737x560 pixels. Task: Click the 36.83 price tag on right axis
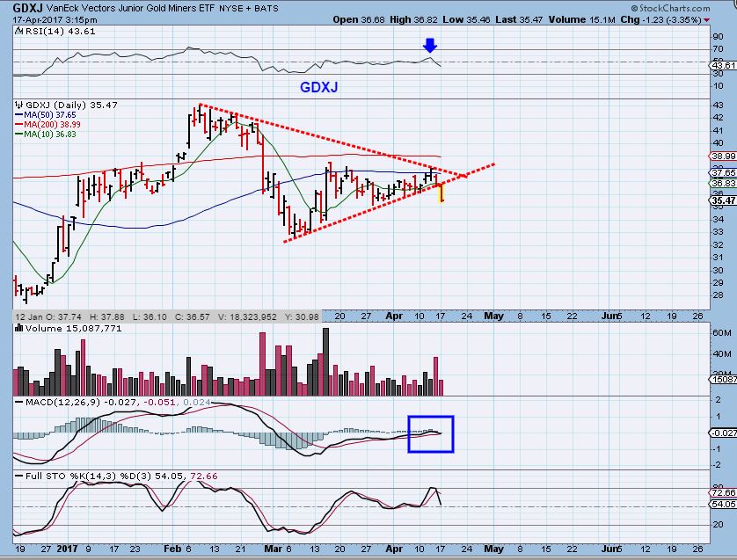point(723,183)
